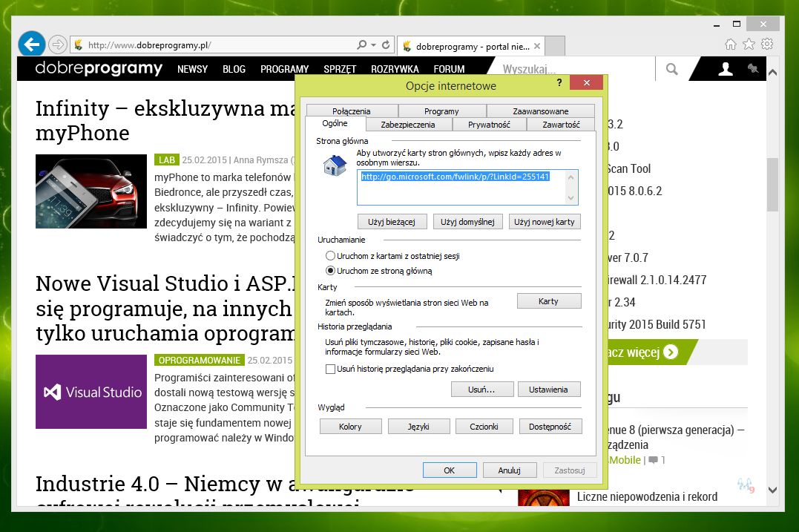This screenshot has height=532, width=799.
Task: Open the Kolory appearance button
Action: pos(351,427)
